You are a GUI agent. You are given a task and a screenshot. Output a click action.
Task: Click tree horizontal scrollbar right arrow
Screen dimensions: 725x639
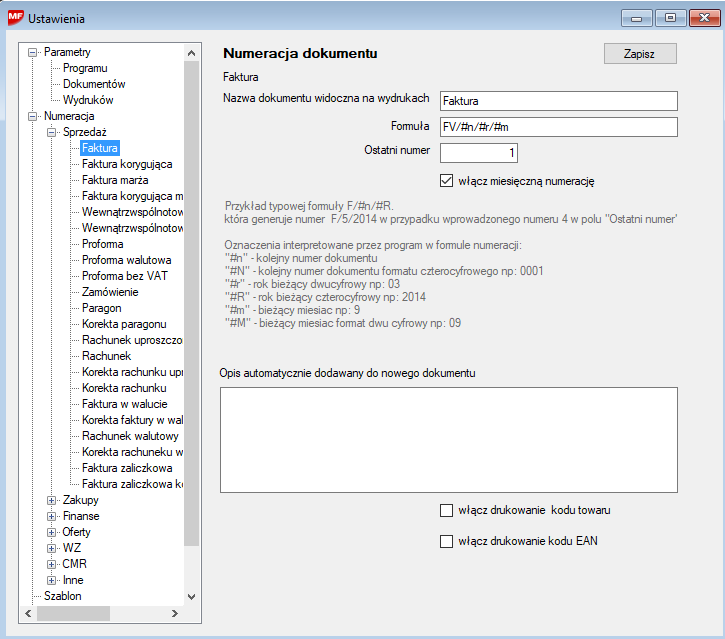click(176, 612)
